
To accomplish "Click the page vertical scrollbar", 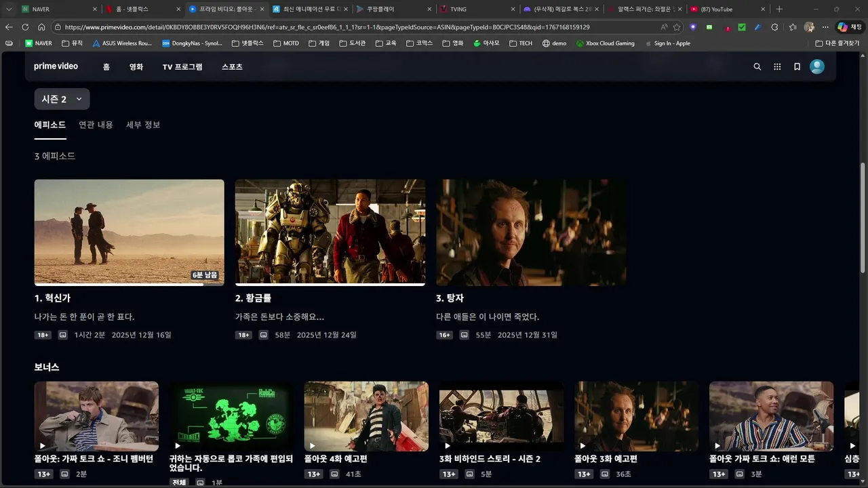I will (x=863, y=217).
